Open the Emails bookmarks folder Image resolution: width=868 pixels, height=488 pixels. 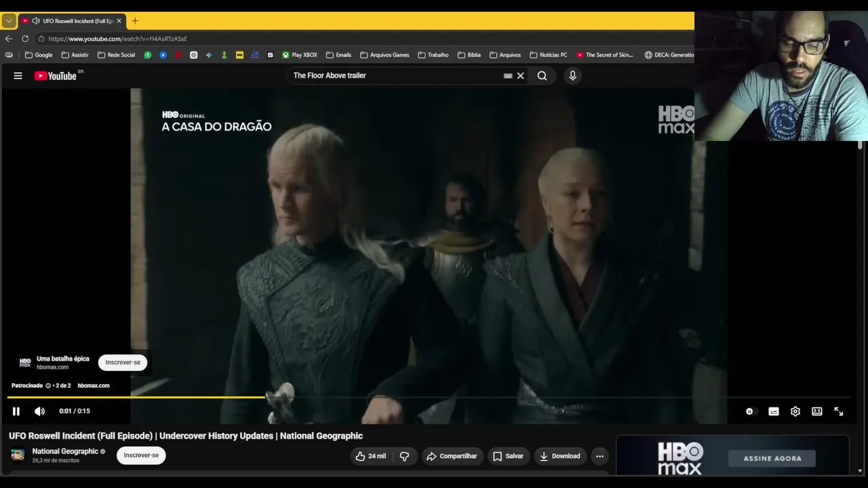[338, 55]
